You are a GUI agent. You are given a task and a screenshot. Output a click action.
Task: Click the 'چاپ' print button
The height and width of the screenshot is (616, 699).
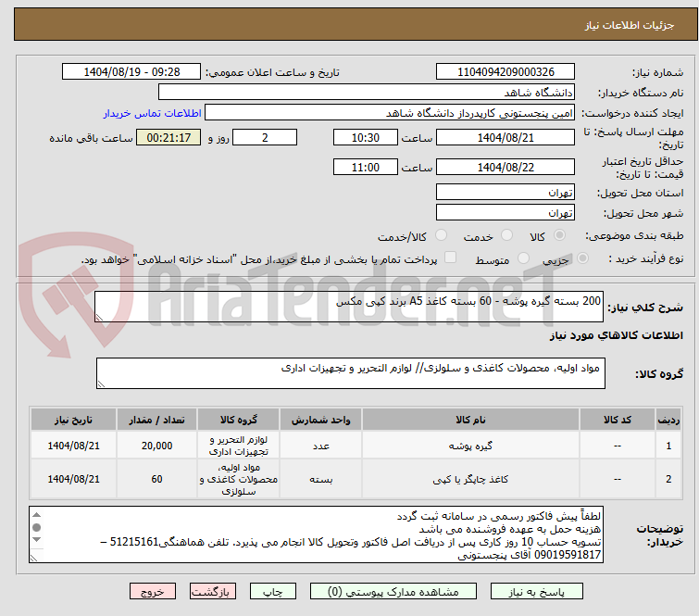272,592
